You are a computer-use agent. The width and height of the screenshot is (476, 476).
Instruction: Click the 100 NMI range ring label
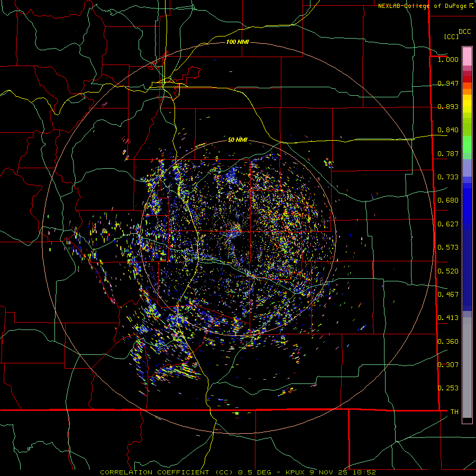(237, 42)
